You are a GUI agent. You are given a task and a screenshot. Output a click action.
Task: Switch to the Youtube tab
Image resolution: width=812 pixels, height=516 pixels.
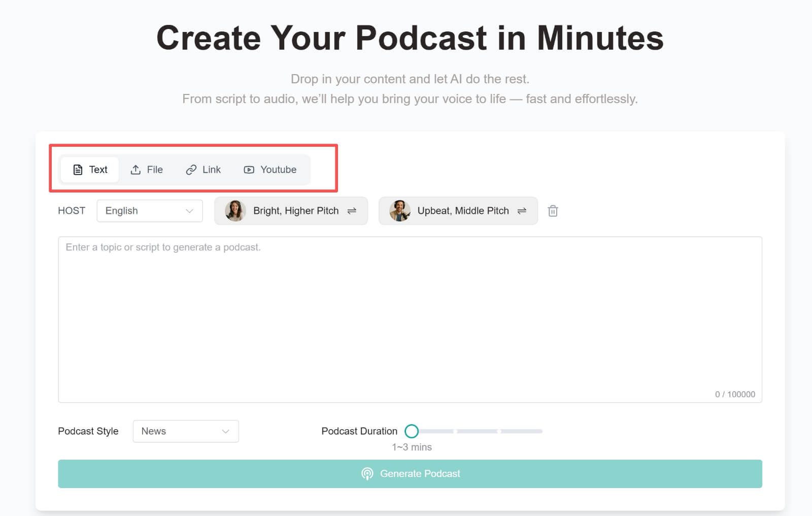click(x=270, y=170)
